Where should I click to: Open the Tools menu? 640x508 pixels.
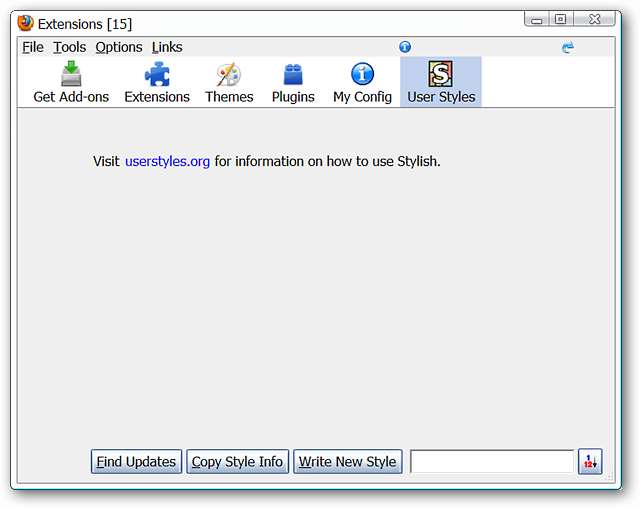[x=70, y=47]
